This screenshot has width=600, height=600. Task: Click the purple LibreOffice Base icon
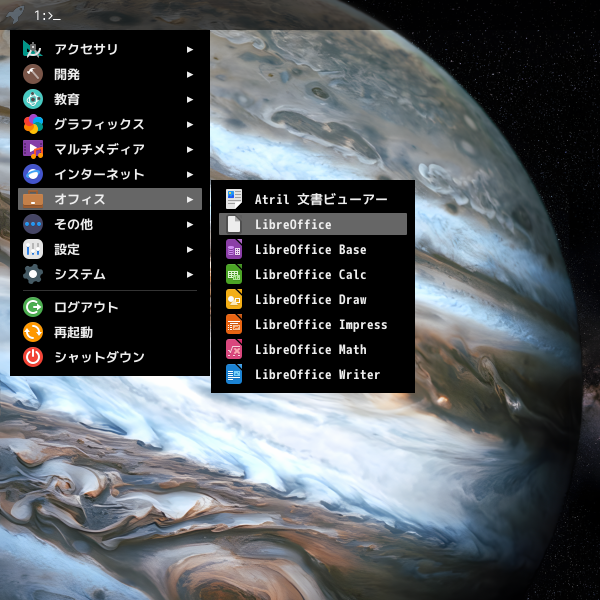(x=234, y=249)
